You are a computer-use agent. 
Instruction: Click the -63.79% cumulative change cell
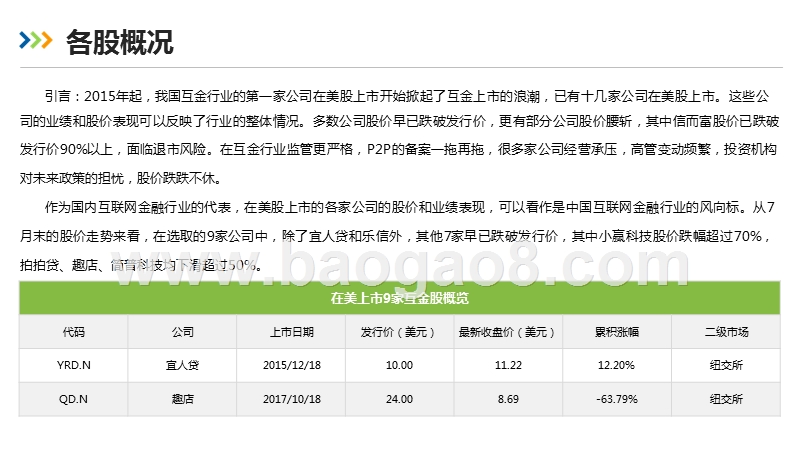[x=617, y=399]
